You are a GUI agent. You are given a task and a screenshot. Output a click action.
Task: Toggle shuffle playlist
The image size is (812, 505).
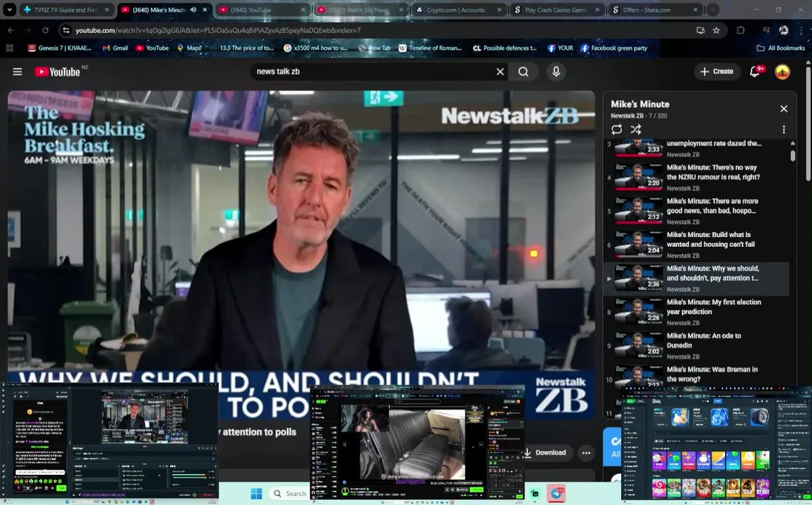pos(636,129)
